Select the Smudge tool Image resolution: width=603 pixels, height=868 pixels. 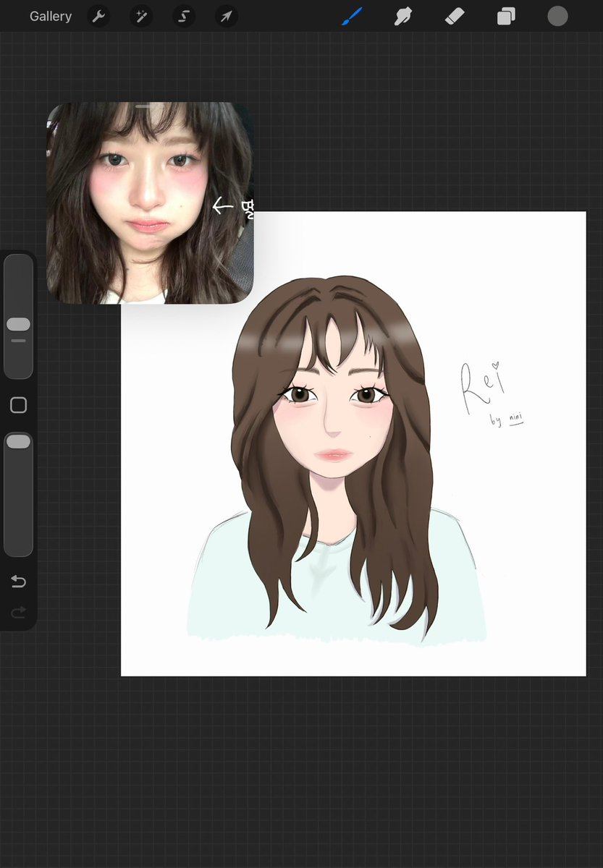tap(403, 16)
